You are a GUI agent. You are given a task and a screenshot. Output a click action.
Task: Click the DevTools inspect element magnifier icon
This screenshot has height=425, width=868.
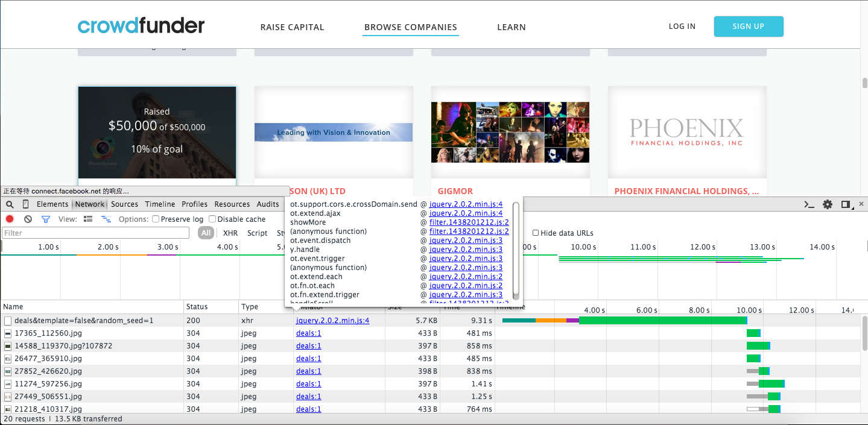click(10, 204)
